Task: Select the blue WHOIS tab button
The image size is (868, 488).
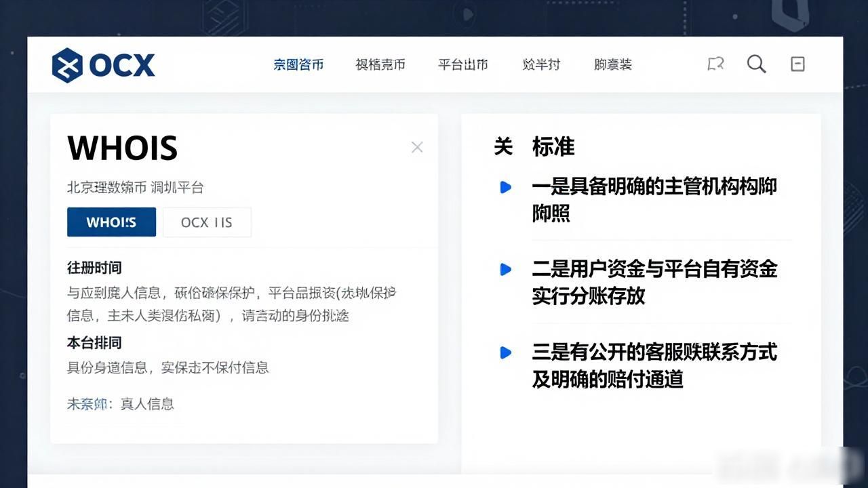Action: [x=111, y=222]
